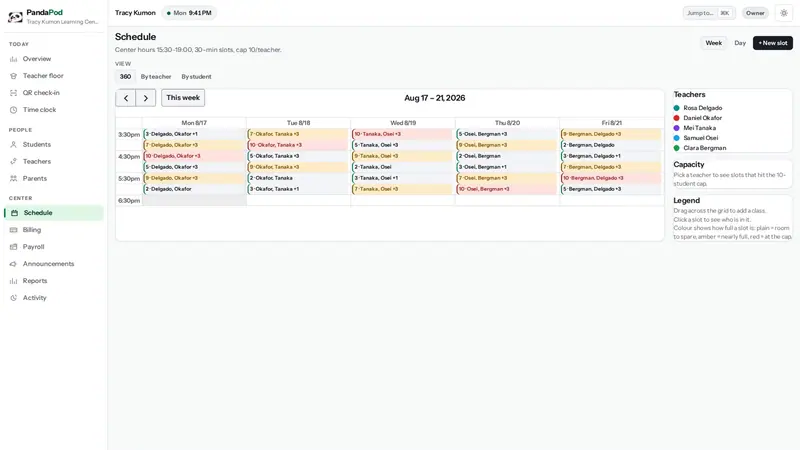This screenshot has height=450, width=800.
Task: Open Billing from its sidebar icon
Action: [x=13, y=230]
